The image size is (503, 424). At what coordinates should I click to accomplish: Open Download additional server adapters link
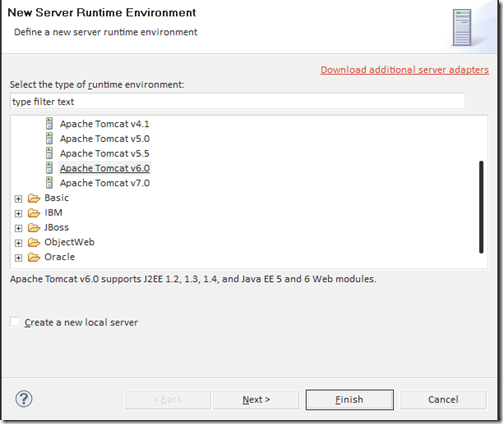[405, 70]
